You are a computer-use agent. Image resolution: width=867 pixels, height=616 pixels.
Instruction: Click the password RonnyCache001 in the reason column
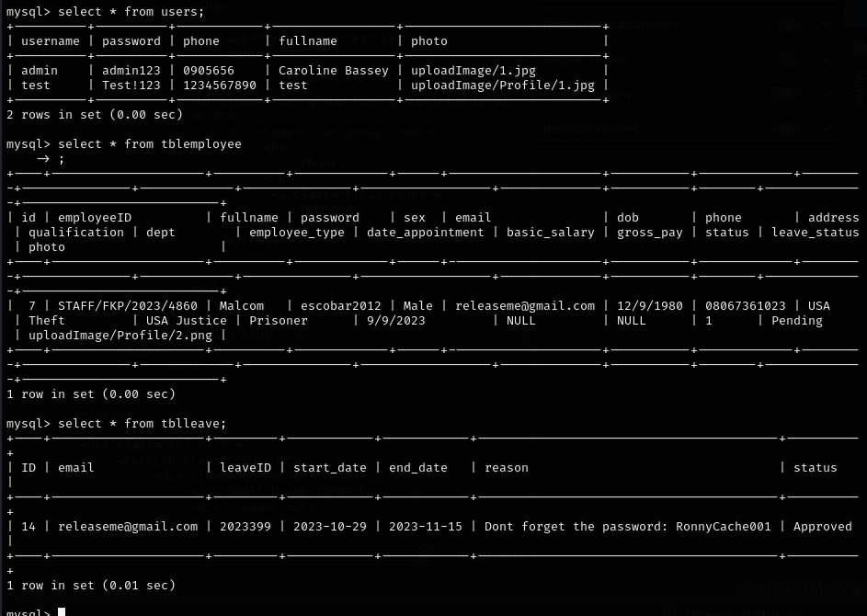pos(724,526)
